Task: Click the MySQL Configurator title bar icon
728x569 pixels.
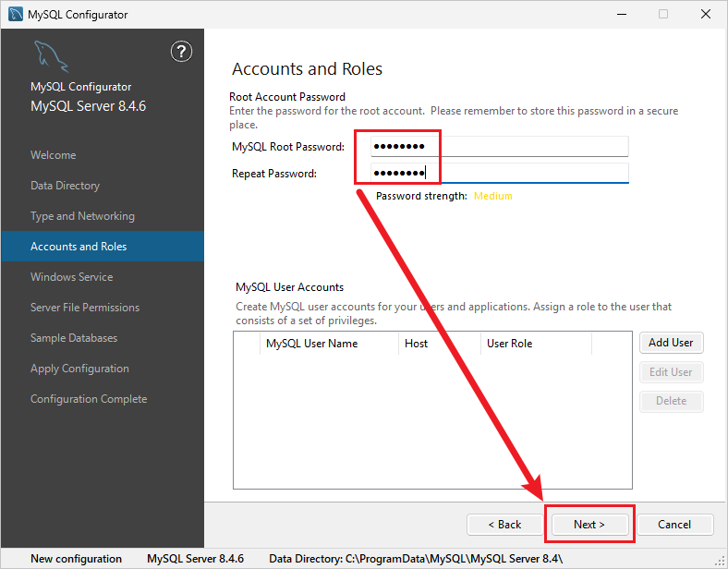Action: pyautogui.click(x=16, y=15)
